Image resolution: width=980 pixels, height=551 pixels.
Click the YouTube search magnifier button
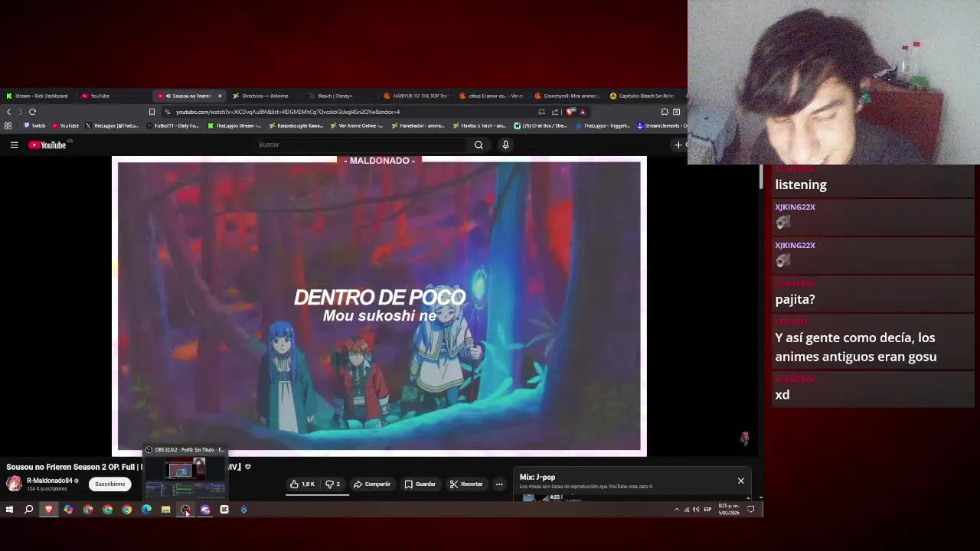coord(479,145)
